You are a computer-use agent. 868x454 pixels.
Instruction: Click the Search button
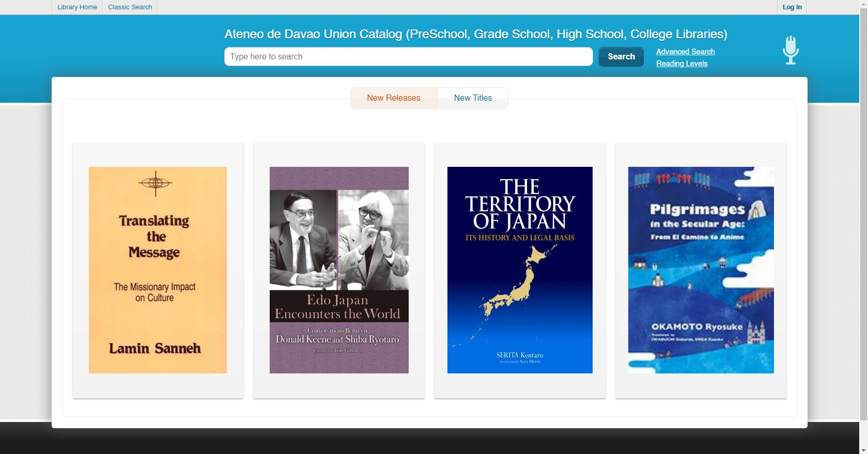621,57
